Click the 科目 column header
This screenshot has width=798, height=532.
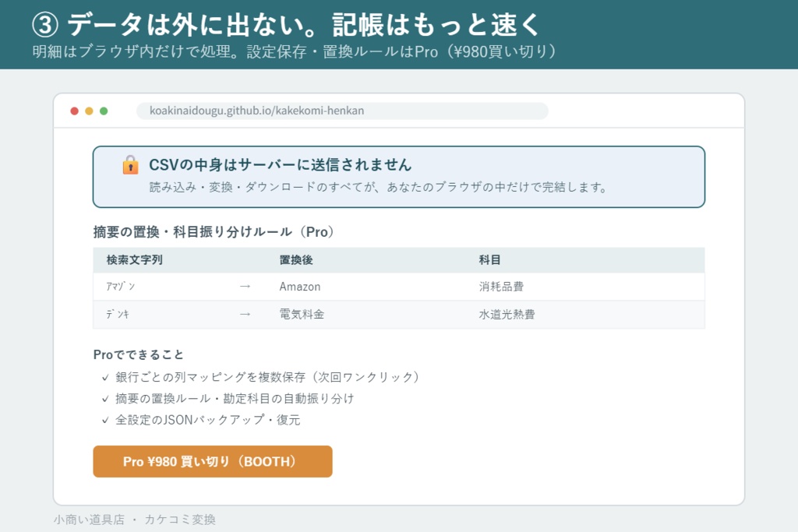[x=489, y=260]
